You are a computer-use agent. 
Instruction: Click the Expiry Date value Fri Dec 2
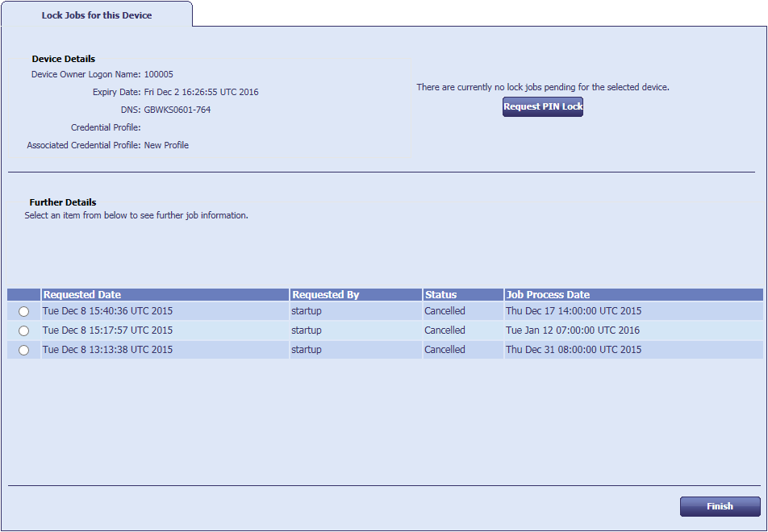click(201, 92)
